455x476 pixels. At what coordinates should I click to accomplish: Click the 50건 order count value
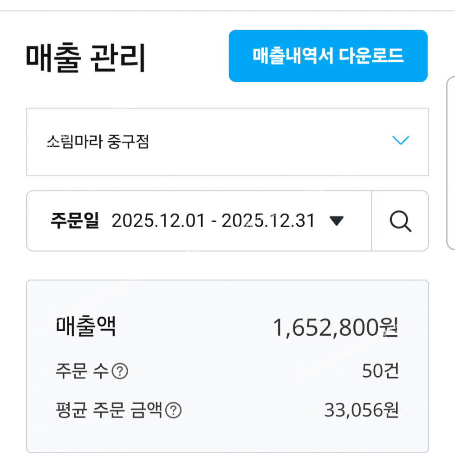pyautogui.click(x=380, y=371)
